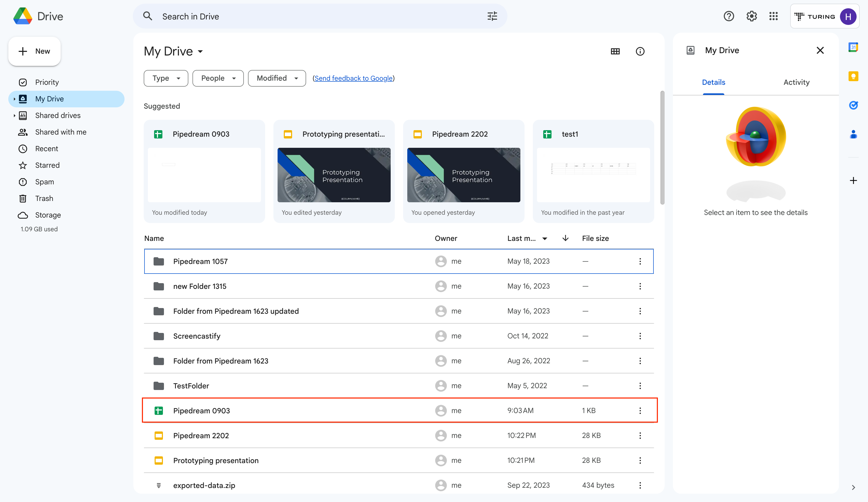868x502 pixels.
Task: Click the Google Drive logo
Action: (x=38, y=16)
